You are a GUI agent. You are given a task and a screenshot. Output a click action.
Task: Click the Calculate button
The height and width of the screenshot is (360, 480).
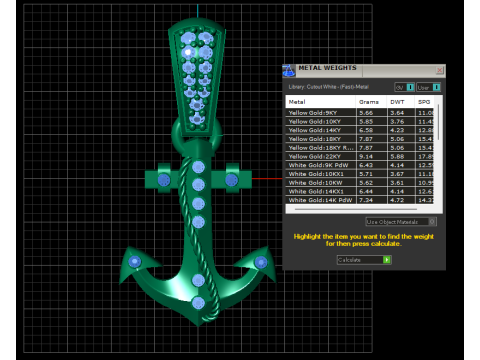[364, 260]
